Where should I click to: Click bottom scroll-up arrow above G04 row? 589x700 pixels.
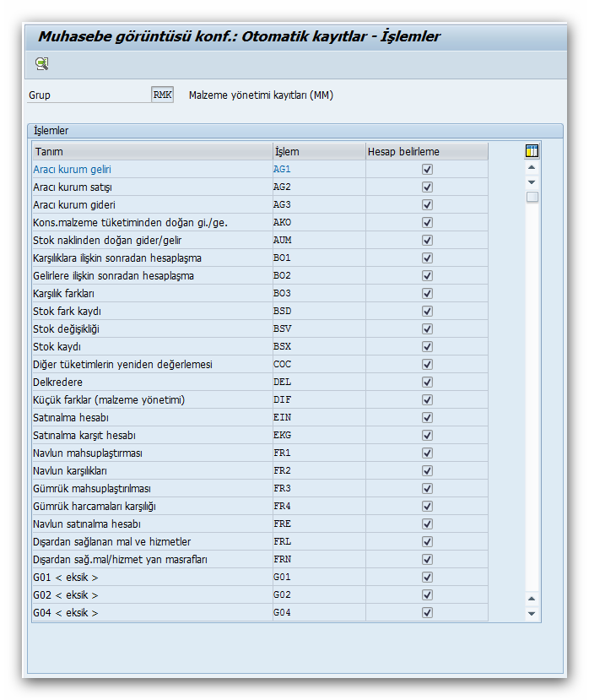[x=532, y=599]
